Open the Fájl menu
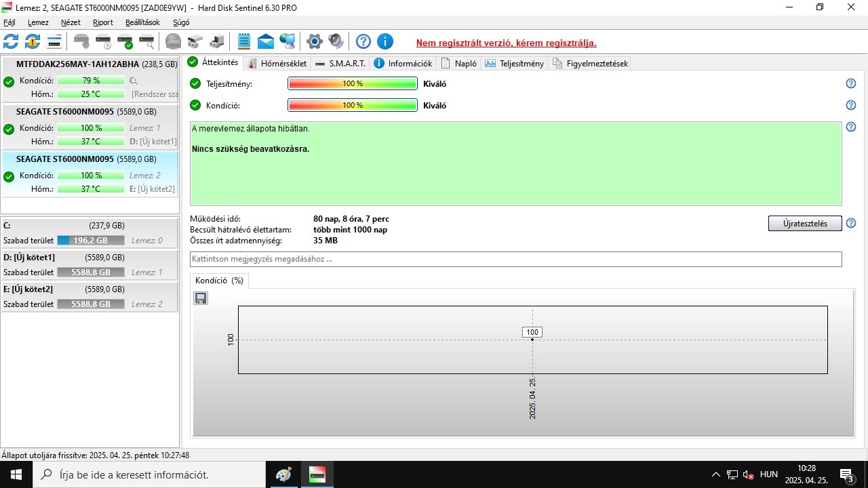The width and height of the screenshot is (868, 488). point(9,22)
